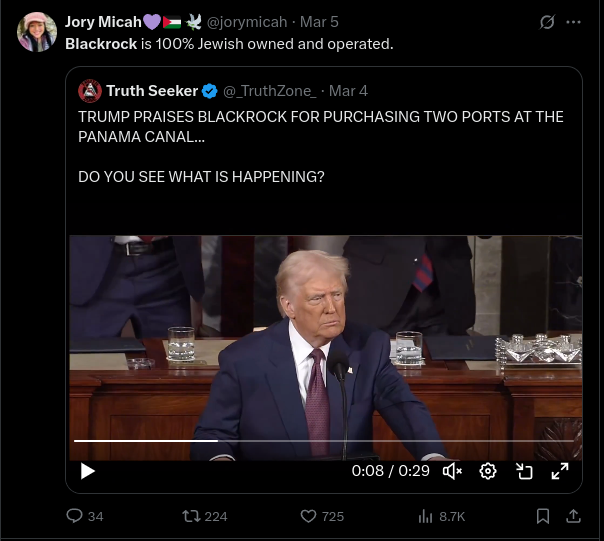
Task: Open the @_TruthZone_ handle in quoted post
Action: click(x=269, y=91)
